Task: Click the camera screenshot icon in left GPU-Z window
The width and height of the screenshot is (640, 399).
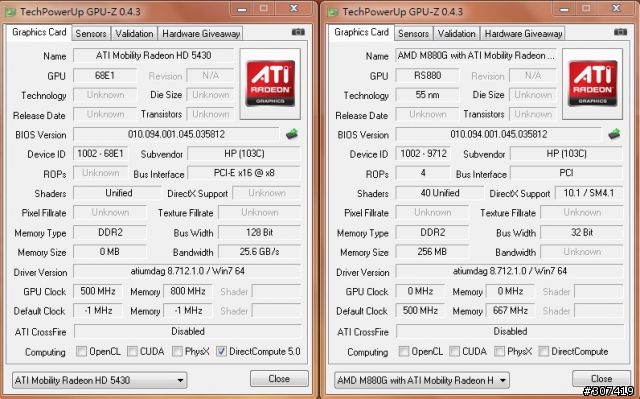Action: point(298,32)
